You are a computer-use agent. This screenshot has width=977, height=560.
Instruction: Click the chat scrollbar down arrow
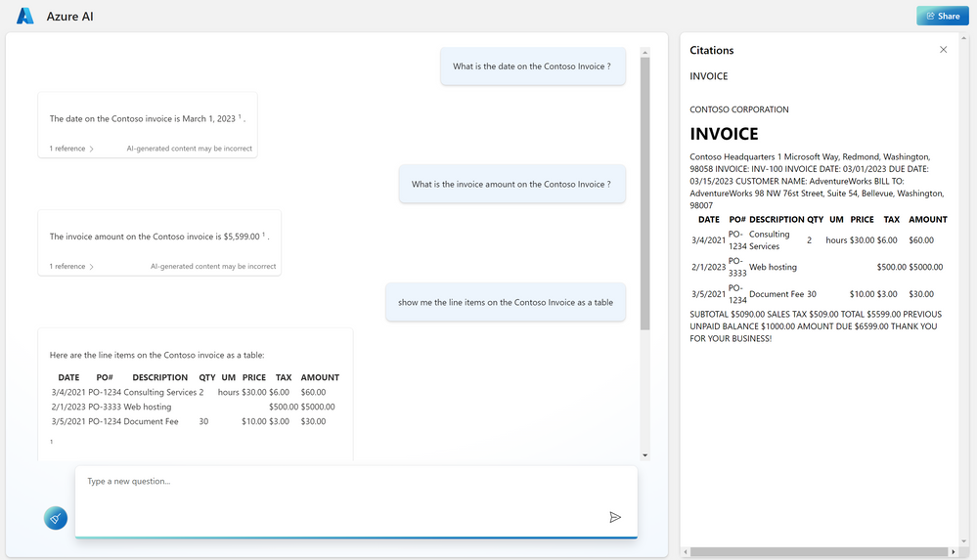(x=644, y=455)
